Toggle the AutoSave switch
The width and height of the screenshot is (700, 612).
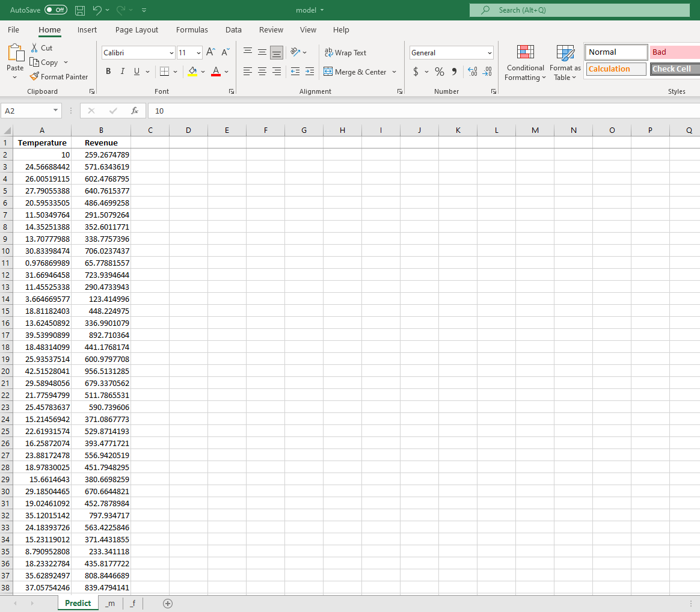pos(56,10)
